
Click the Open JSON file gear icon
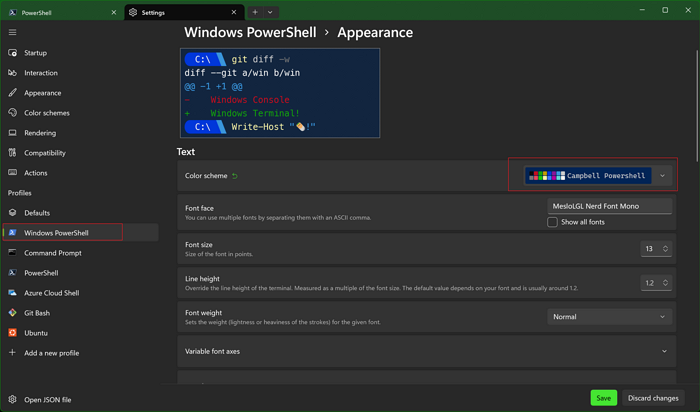point(12,400)
